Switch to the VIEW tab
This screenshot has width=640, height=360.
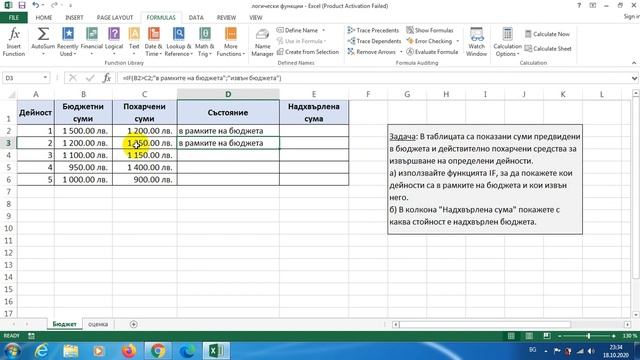pyautogui.click(x=256, y=18)
